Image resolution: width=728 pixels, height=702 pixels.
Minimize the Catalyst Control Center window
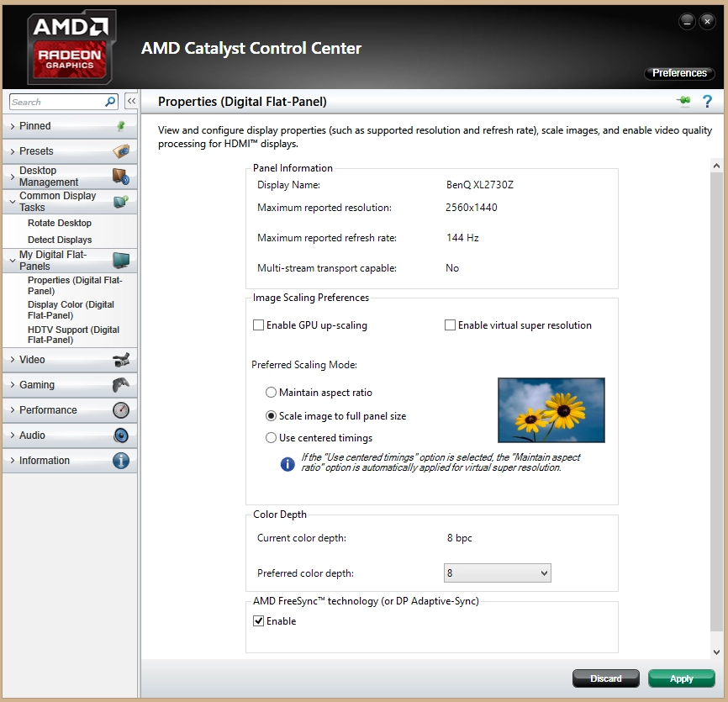pyautogui.click(x=687, y=21)
